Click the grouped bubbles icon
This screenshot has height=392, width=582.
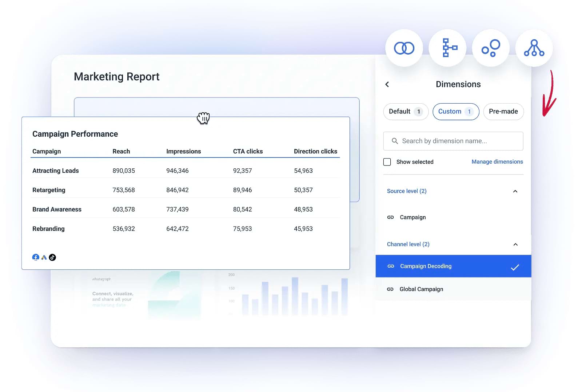click(x=491, y=48)
